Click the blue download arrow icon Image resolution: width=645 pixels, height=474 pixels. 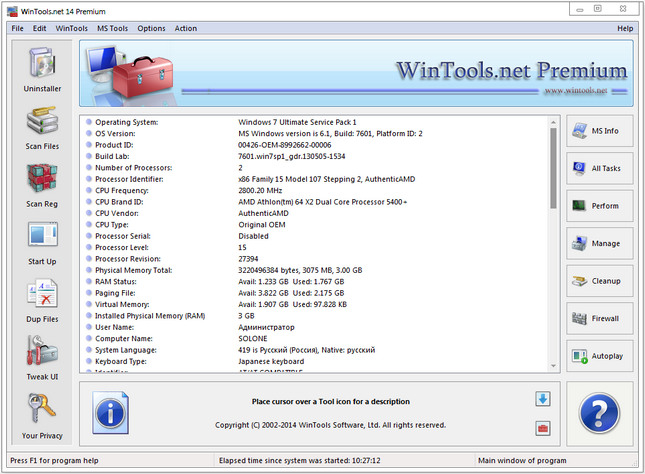[x=542, y=399]
